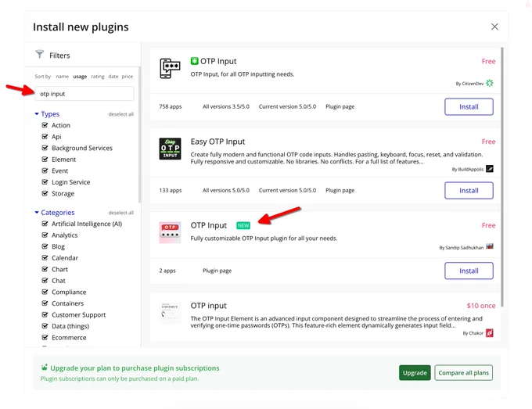Click the pink OTP Input plugin thumbnail

click(170, 232)
